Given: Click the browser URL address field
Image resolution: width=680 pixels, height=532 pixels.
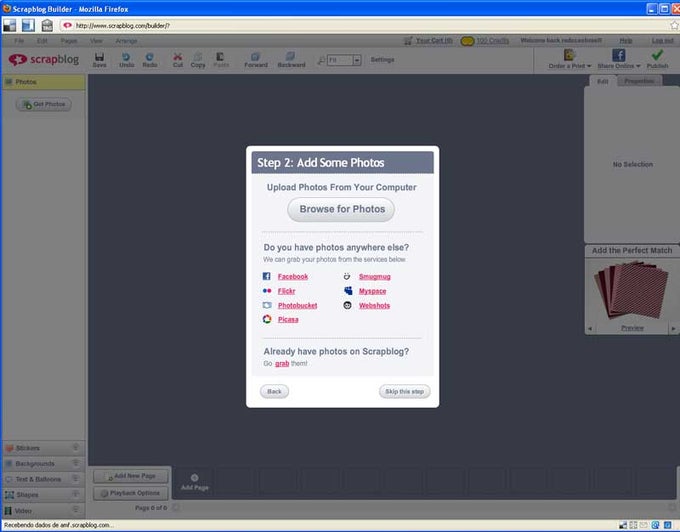Looking at the screenshot, I should tap(369, 26).
